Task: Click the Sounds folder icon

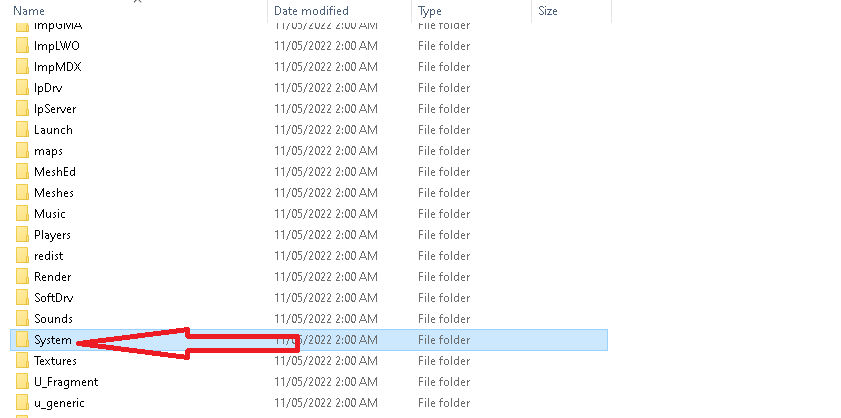Action: (23, 319)
